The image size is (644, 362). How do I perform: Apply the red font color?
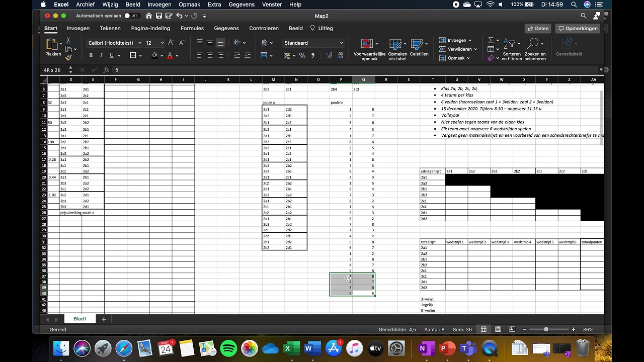pos(170,55)
